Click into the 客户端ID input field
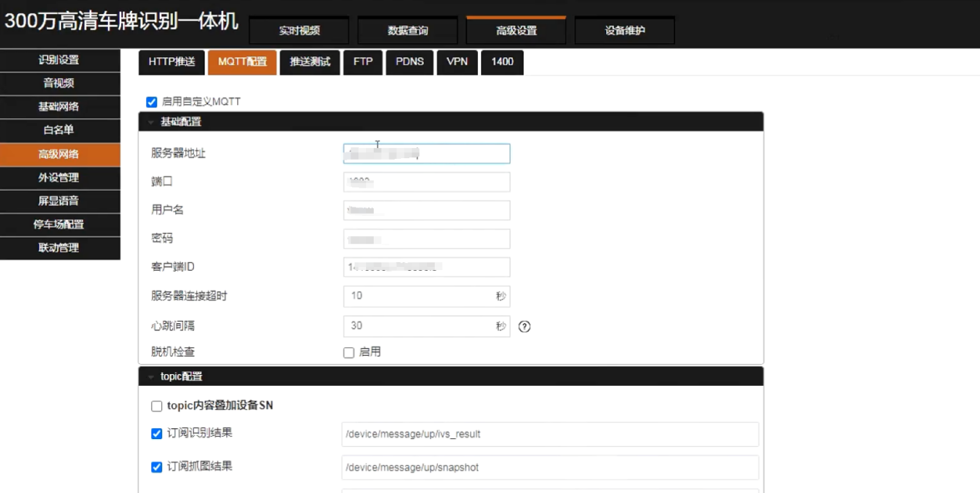 tap(426, 267)
